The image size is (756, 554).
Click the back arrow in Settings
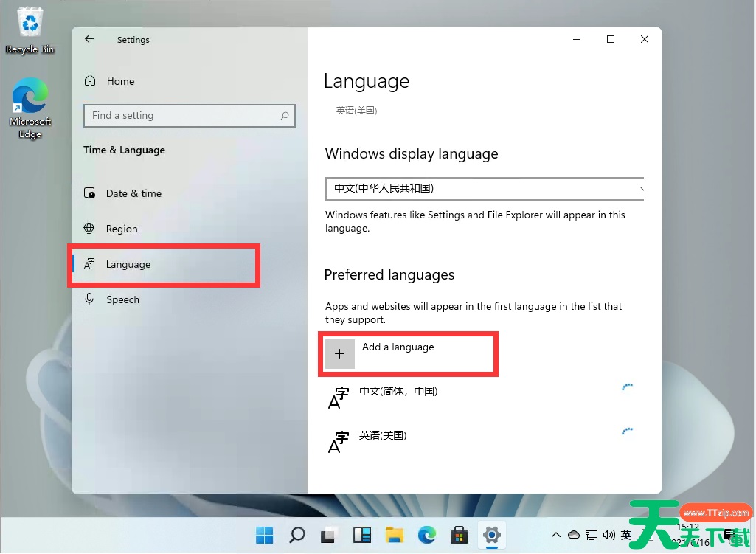tap(89, 39)
